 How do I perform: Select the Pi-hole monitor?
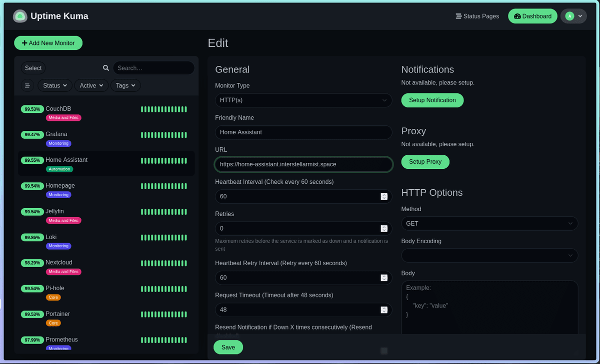point(106,292)
